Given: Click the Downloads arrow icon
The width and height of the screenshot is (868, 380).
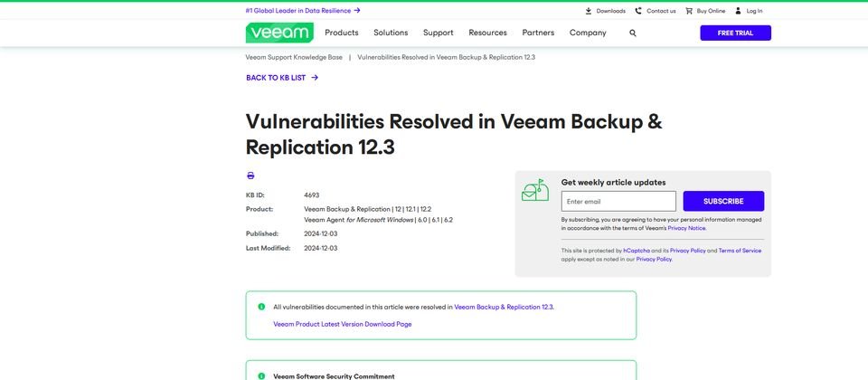Looking at the screenshot, I should point(589,11).
